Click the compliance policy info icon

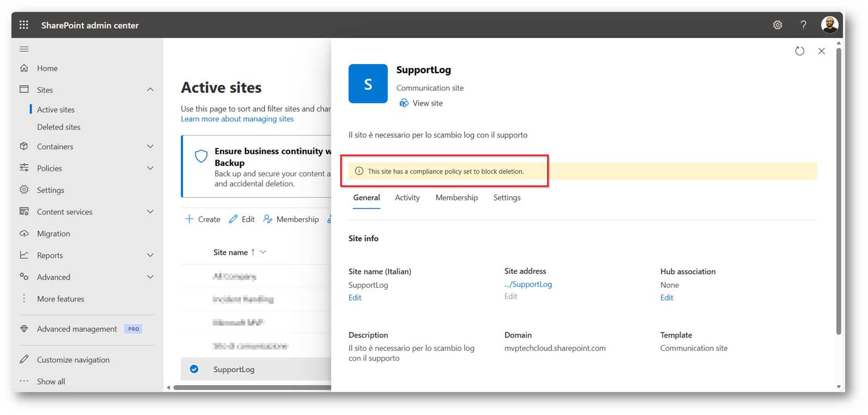359,171
